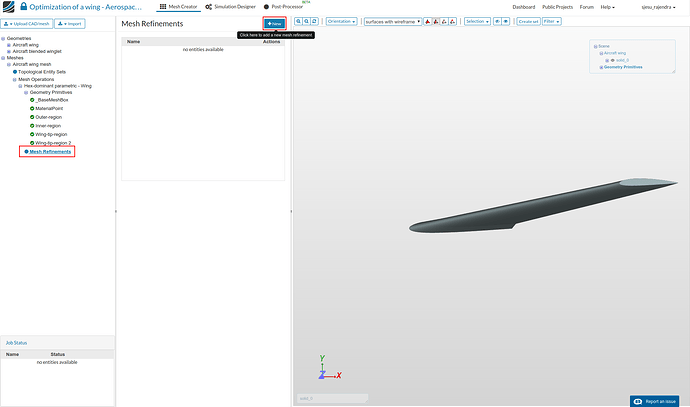Select the Outer-region tree item

tap(48, 117)
